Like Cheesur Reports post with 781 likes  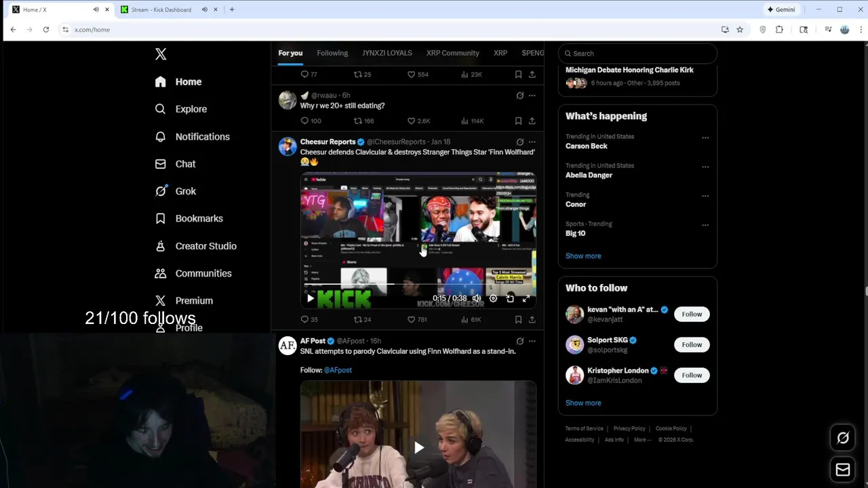pos(416,319)
